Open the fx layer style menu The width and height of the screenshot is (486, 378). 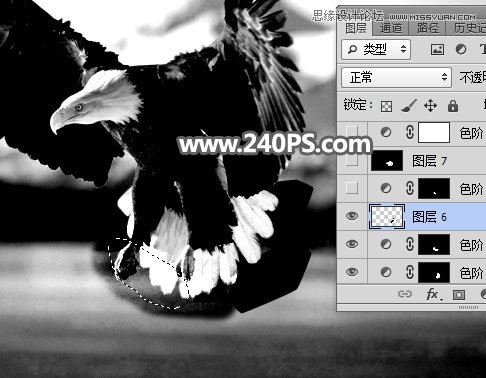(433, 295)
